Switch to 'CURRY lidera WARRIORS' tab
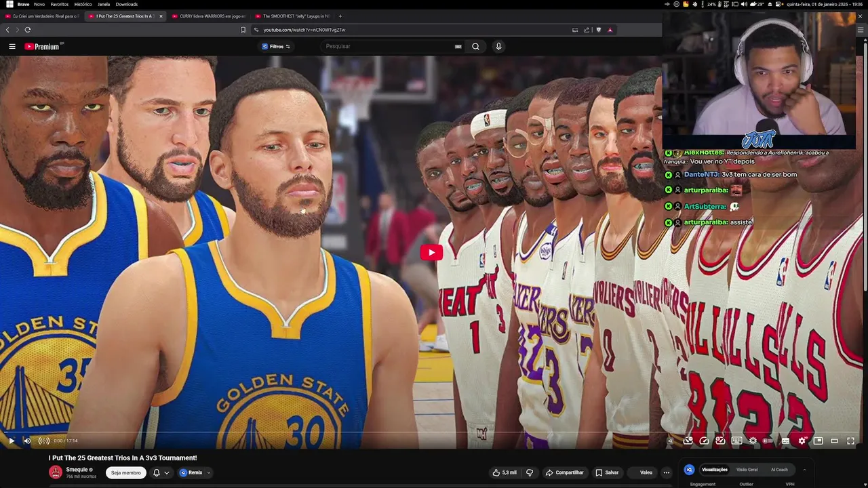868x488 pixels. [208, 16]
